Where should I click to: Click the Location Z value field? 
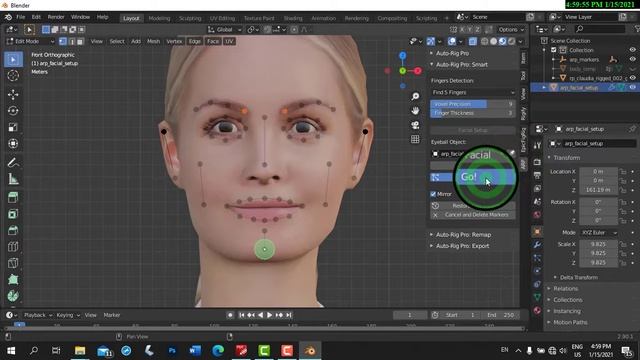tap(599, 190)
